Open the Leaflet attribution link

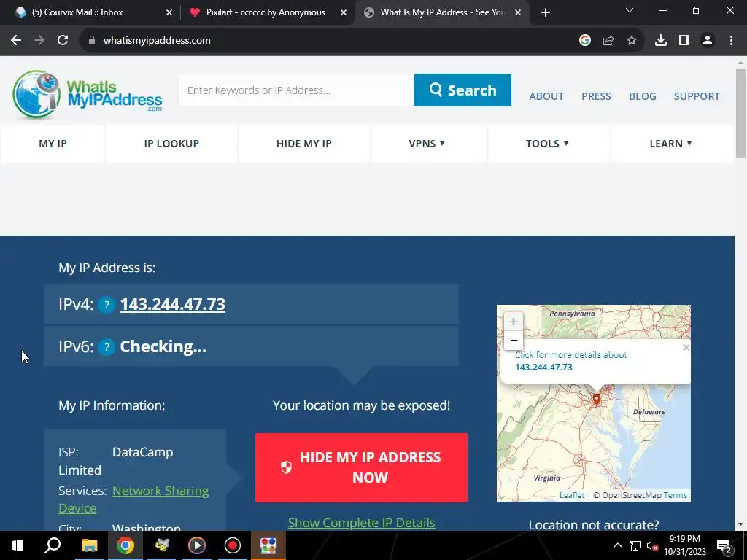pos(572,495)
